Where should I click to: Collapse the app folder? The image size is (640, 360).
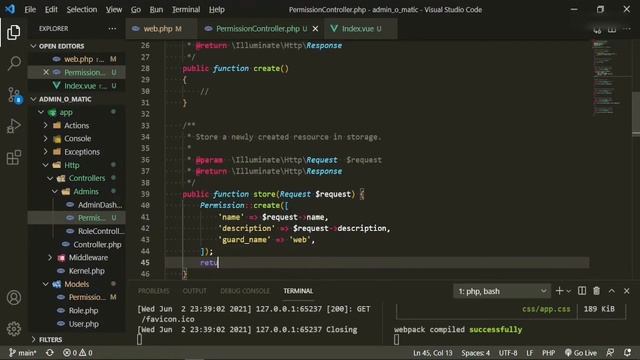[x=41, y=112]
